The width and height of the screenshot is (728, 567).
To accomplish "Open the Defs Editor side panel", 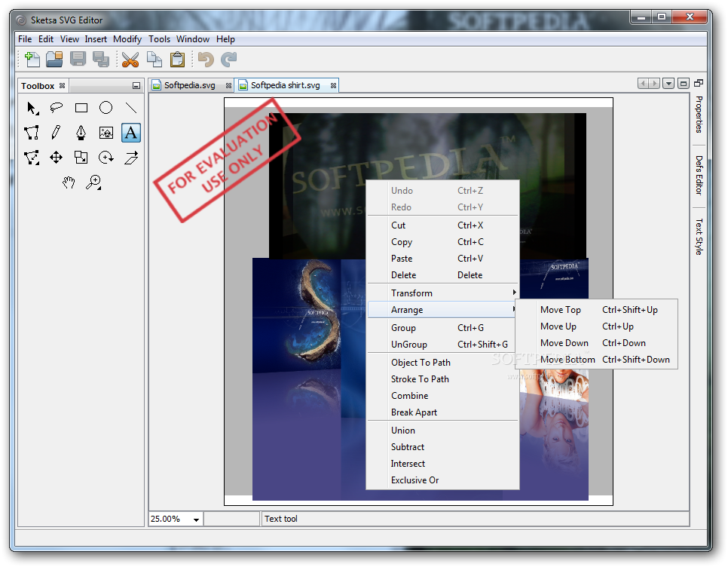I will pos(699,175).
